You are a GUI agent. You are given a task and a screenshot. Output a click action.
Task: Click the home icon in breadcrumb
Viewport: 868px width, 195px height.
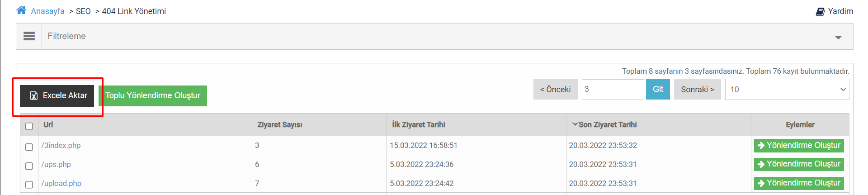21,10
